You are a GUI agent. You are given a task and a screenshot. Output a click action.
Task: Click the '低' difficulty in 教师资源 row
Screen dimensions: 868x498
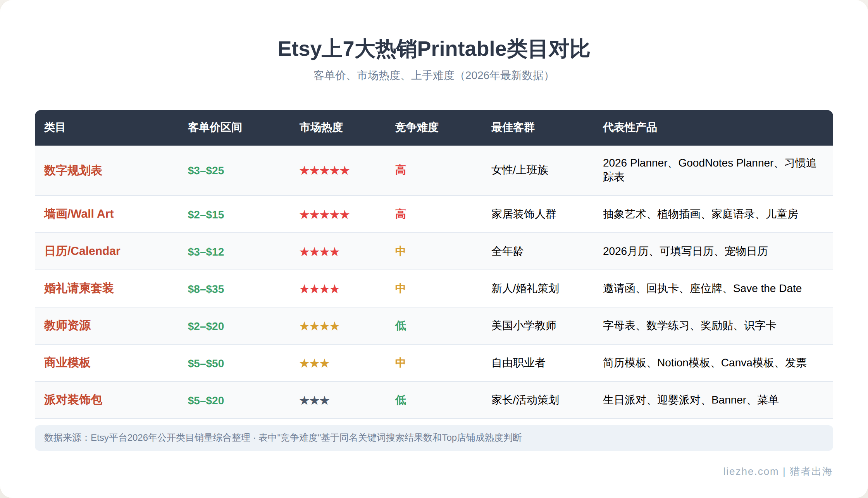tap(400, 326)
